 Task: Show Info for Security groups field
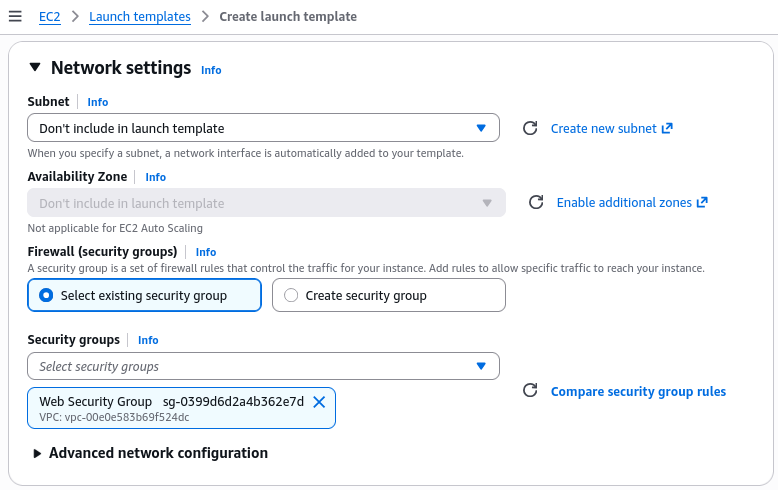(x=148, y=340)
